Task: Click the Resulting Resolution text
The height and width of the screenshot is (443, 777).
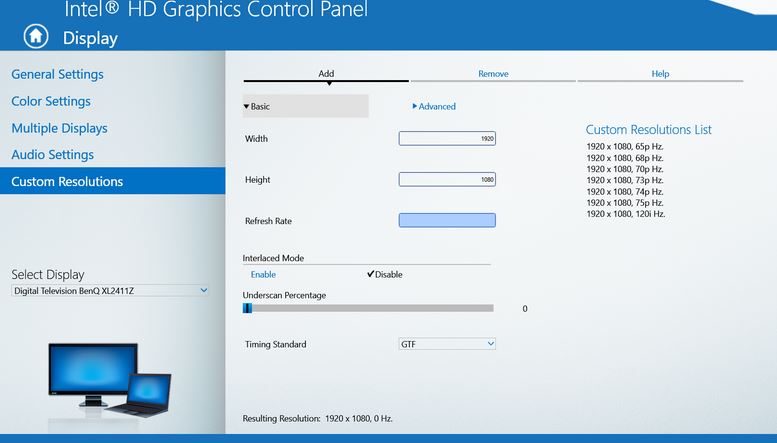Action: click(x=318, y=419)
